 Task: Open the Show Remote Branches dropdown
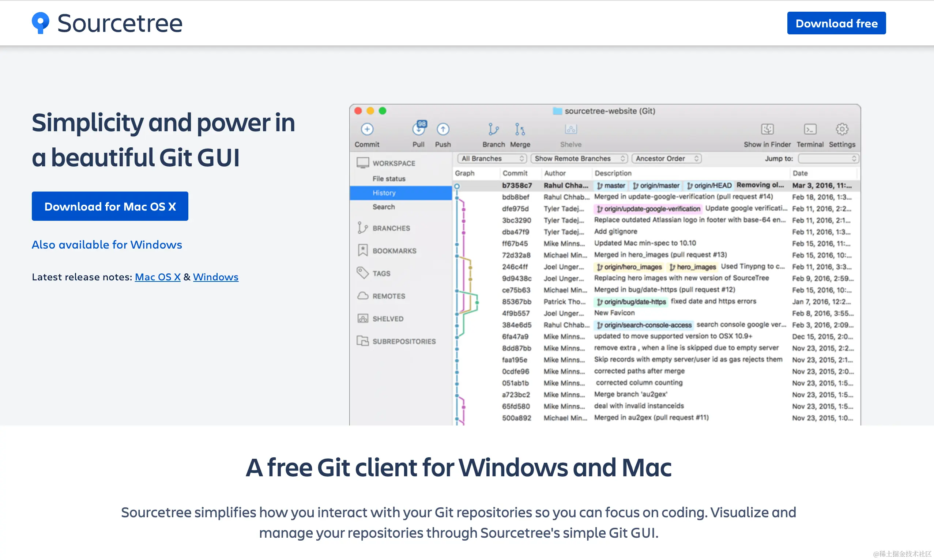[579, 159]
